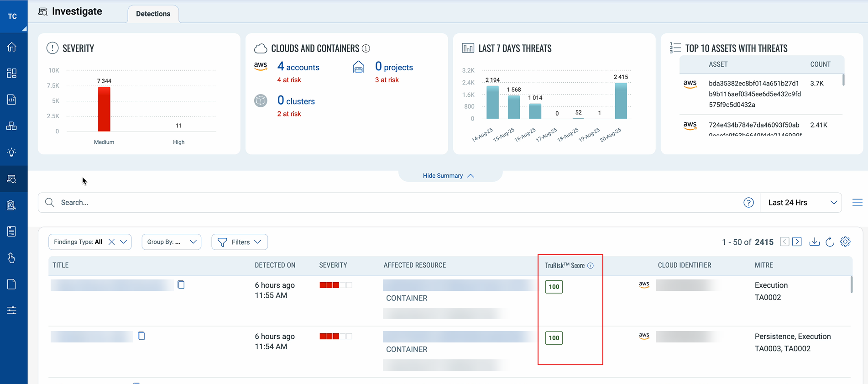Refresh the detections table
Image resolution: width=868 pixels, height=384 pixels.
click(830, 242)
